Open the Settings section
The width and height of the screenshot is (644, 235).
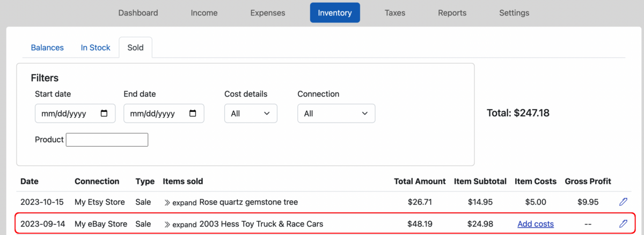514,13
